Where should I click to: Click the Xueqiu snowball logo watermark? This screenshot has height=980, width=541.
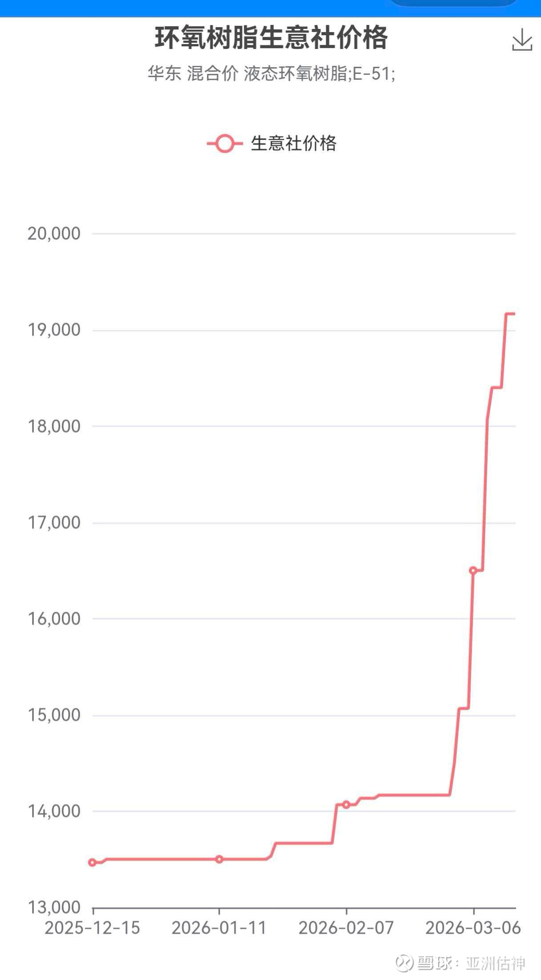coord(404,963)
